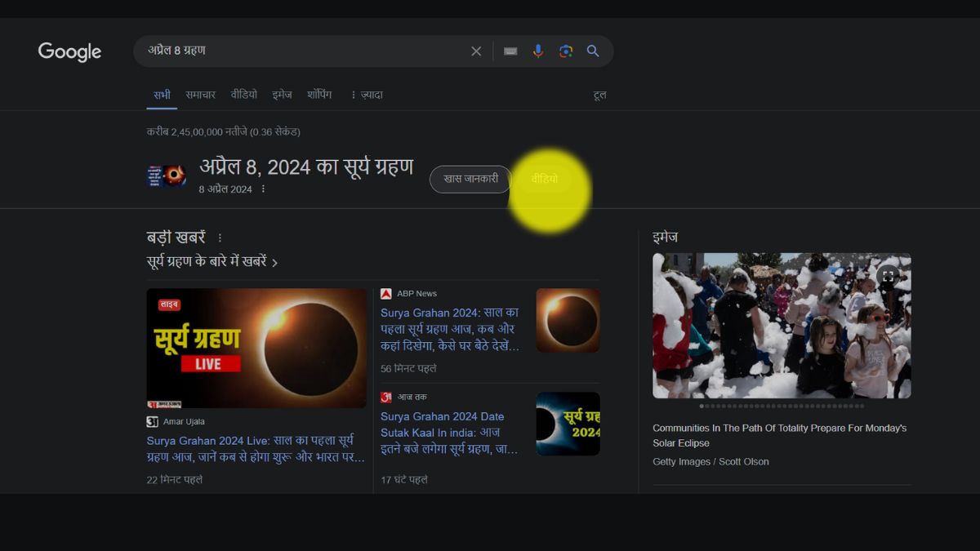Image resolution: width=980 pixels, height=551 pixels.
Task: Expand image using fullscreen icon
Action: [x=888, y=276]
